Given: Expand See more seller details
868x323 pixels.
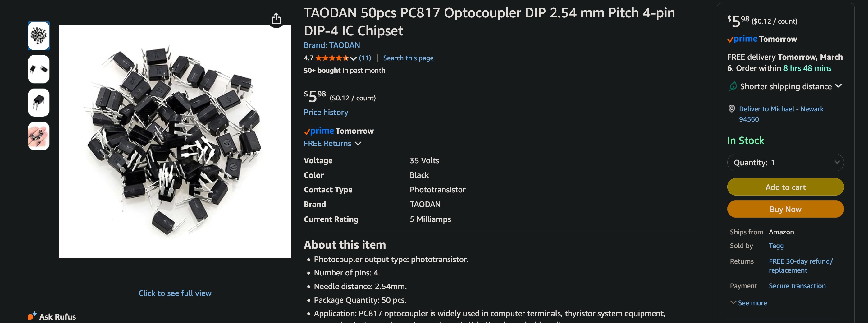Looking at the screenshot, I should tap(748, 303).
